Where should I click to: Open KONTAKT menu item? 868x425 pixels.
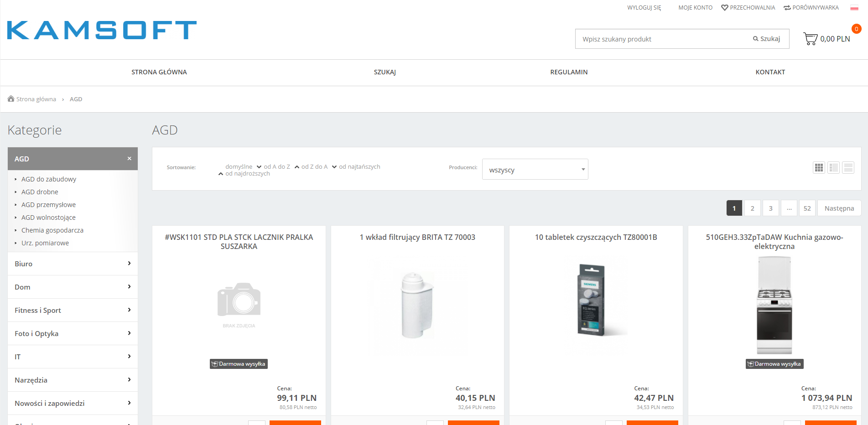(770, 72)
